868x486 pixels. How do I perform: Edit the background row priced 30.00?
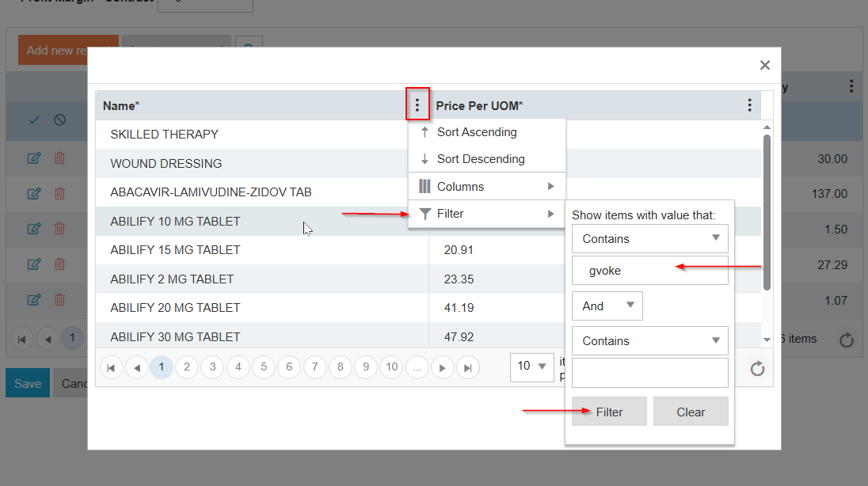click(34, 158)
